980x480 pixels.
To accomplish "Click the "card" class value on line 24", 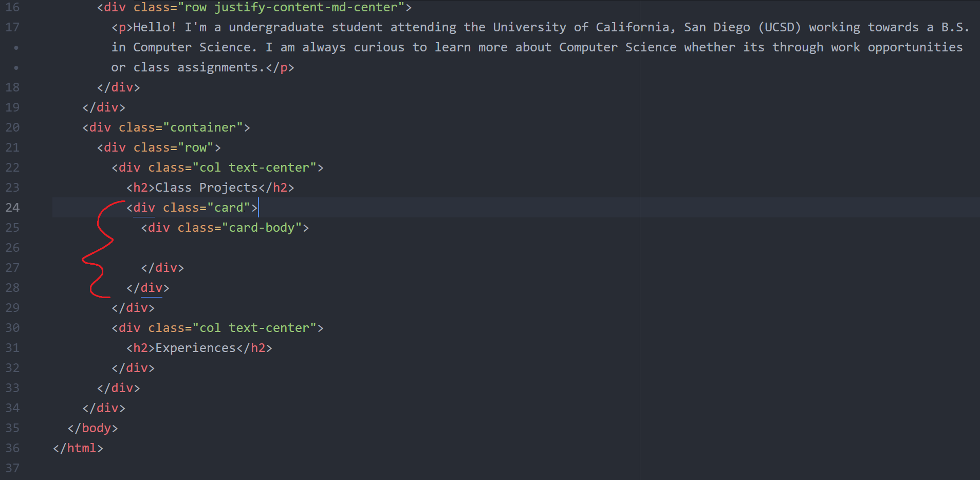I will [229, 208].
